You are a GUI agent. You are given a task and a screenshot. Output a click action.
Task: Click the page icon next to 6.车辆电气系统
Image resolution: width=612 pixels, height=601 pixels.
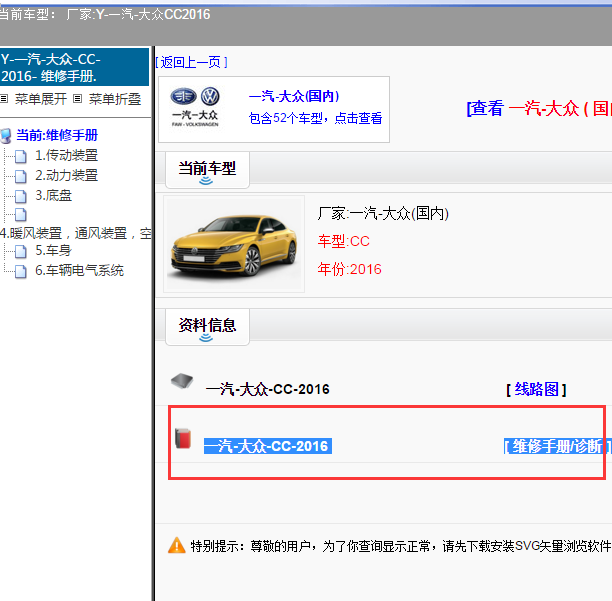21,272
